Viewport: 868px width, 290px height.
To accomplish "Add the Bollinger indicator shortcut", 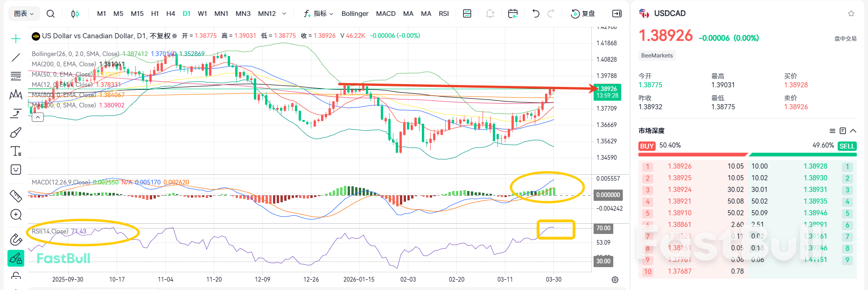I will click(x=355, y=14).
